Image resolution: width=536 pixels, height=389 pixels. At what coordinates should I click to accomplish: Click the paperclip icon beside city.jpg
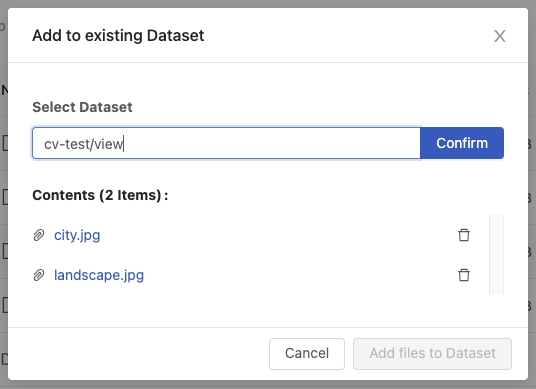[39, 235]
